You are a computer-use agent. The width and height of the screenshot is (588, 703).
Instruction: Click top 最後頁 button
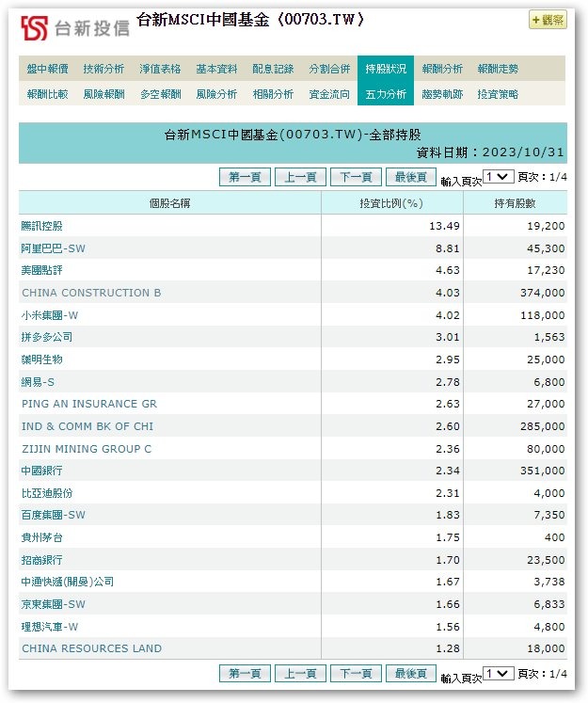click(x=411, y=177)
